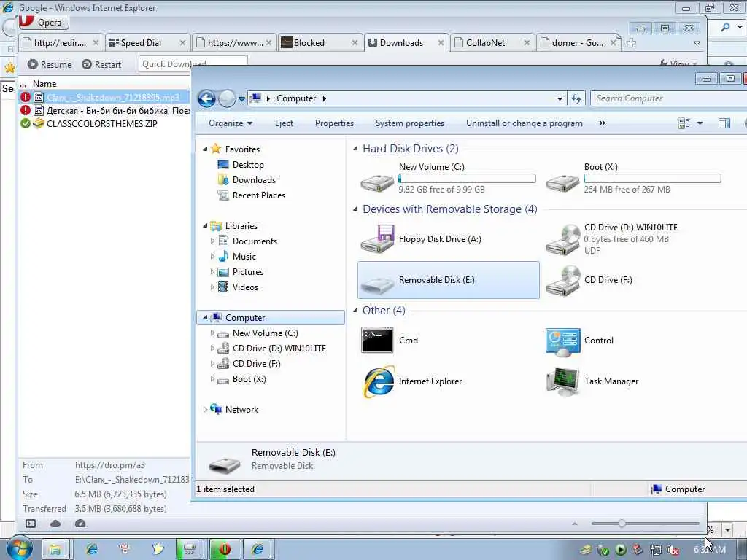
Task: Open Recent Places under Favorites
Action: pyautogui.click(x=259, y=195)
